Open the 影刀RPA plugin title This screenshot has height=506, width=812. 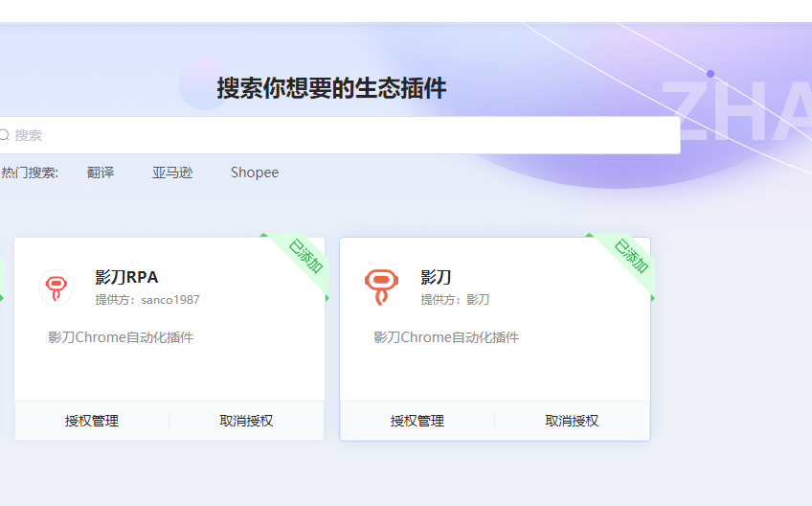tap(126, 277)
